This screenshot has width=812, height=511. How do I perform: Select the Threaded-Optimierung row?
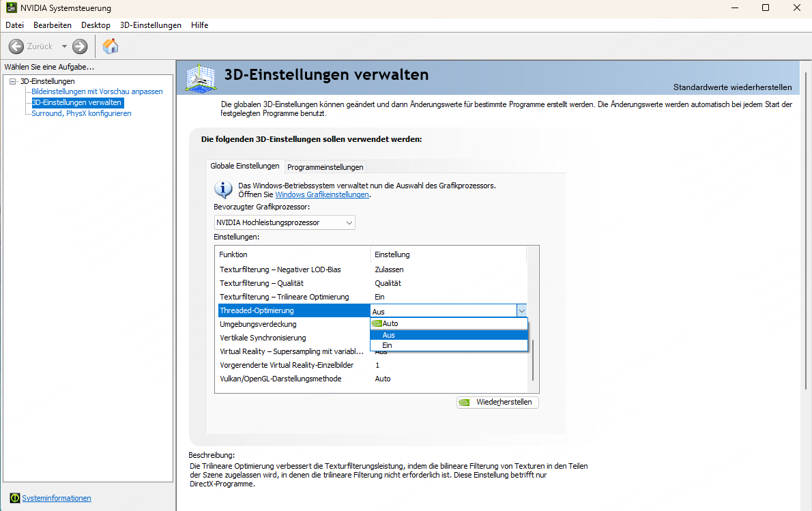293,310
